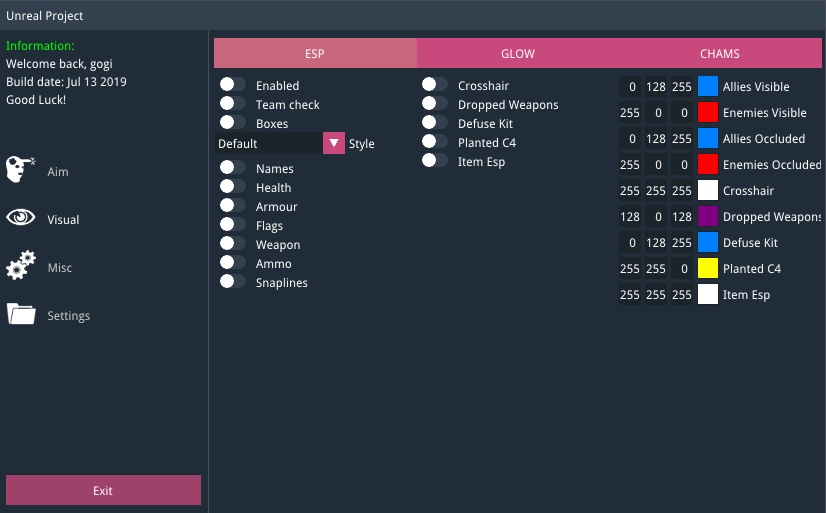Pick the Enemies Visible red swatch
Image resolution: width=826 pixels, height=513 pixels.
[x=708, y=113]
